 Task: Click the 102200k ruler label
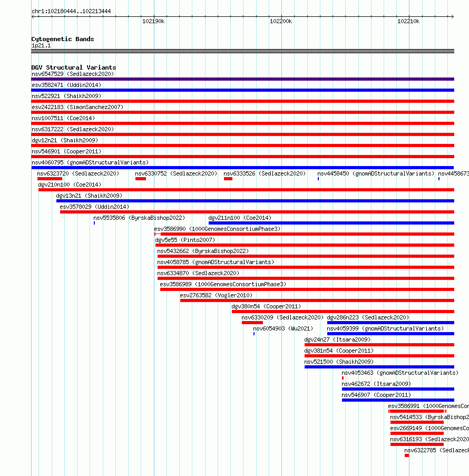[281, 21]
